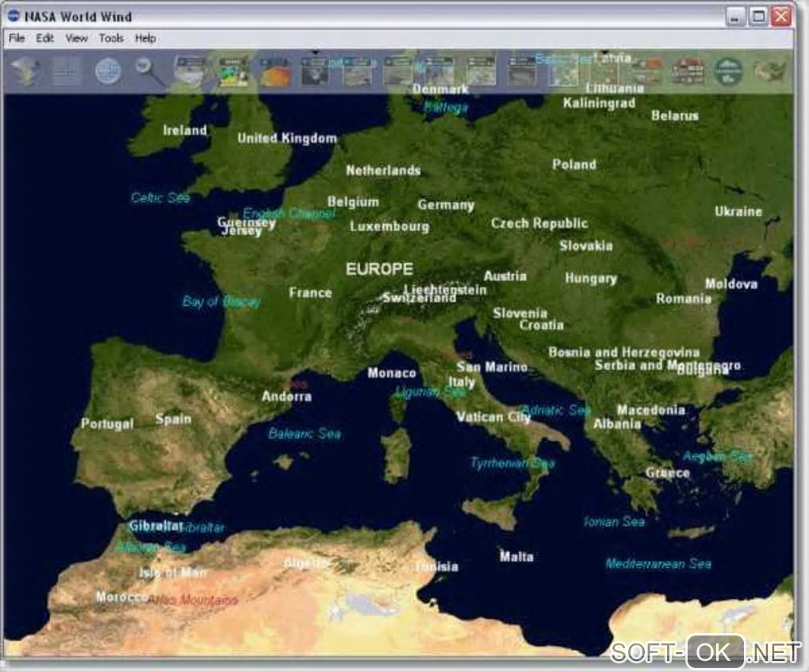Click the Balearic Sea label
Image resolution: width=809 pixels, height=672 pixels.
(305, 433)
